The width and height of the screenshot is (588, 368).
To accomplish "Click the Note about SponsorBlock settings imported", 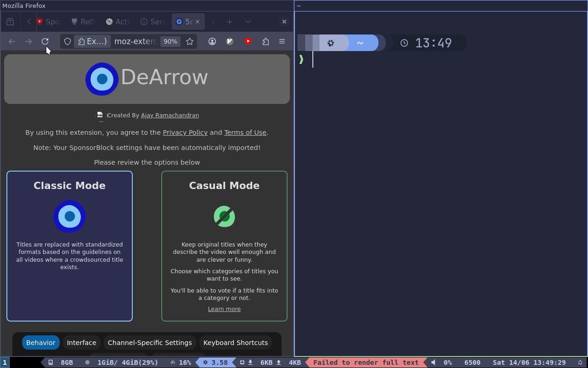I will (x=147, y=148).
